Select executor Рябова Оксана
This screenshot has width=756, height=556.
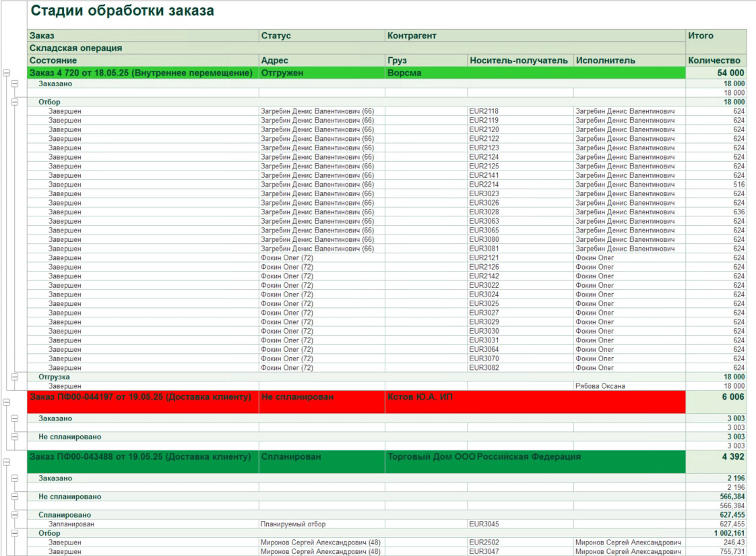click(630, 385)
